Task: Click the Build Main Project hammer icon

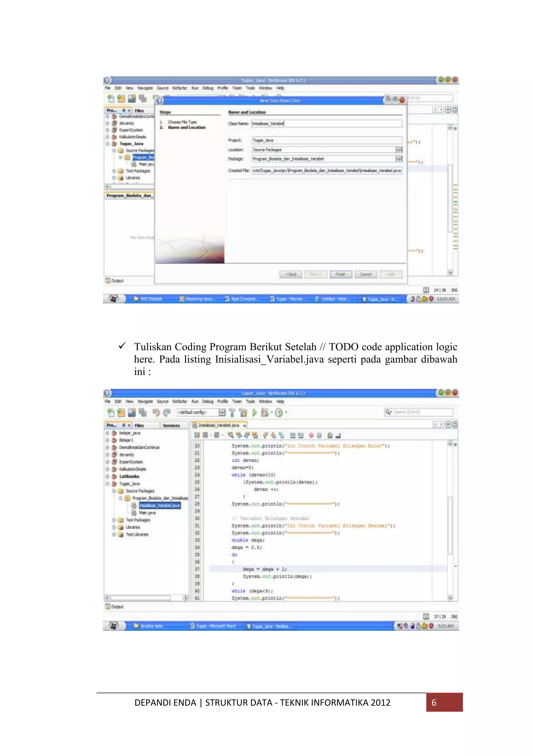Action: pyautogui.click(x=232, y=412)
